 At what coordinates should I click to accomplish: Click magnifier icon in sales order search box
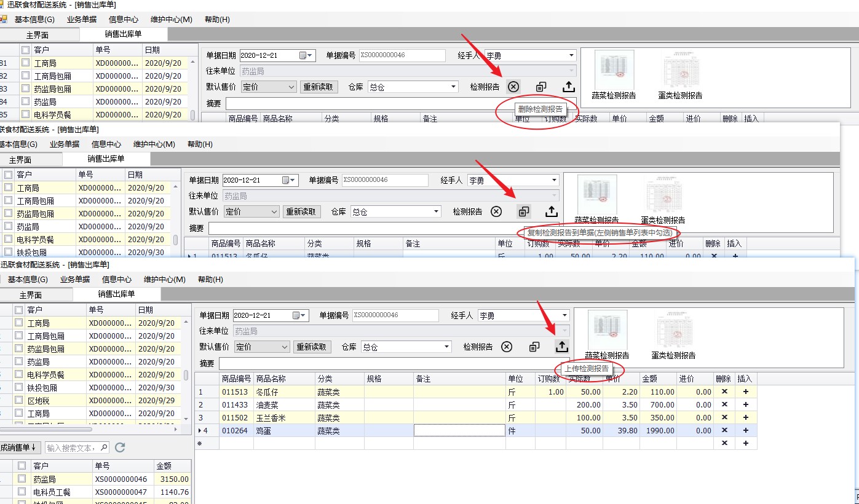(103, 447)
